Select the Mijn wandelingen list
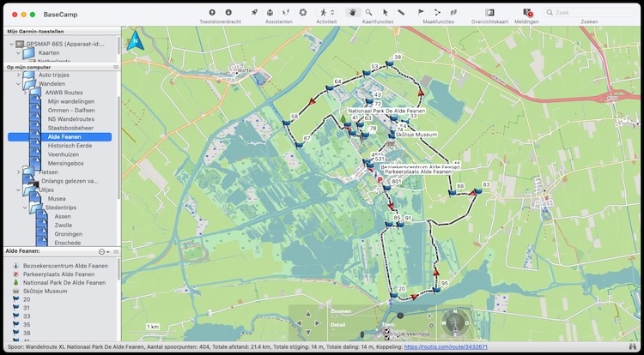 (71, 101)
